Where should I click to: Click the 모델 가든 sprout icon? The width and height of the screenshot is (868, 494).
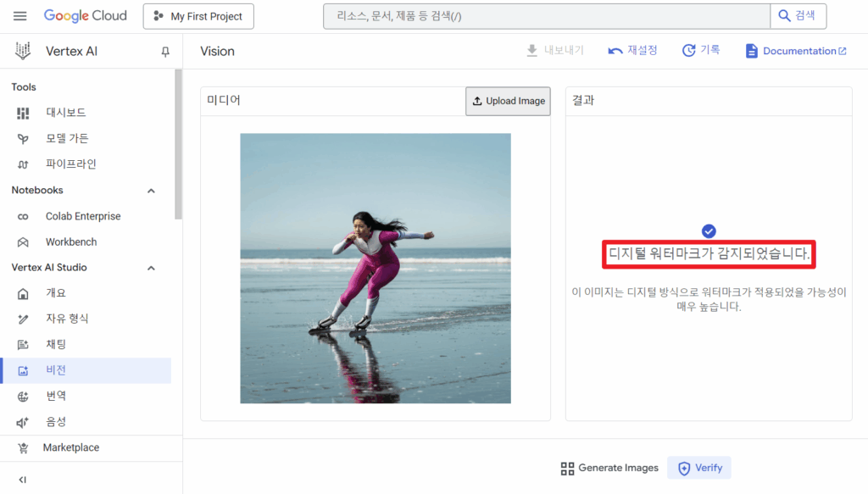tap(23, 138)
